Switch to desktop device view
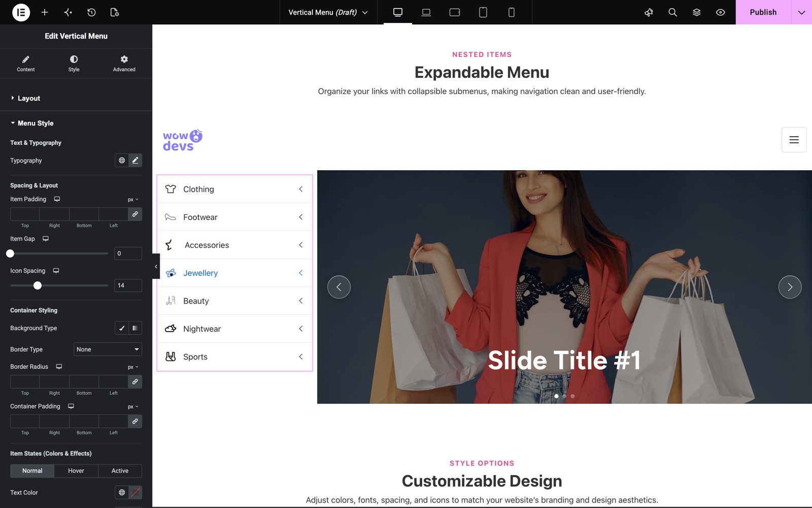812x508 pixels. point(398,12)
